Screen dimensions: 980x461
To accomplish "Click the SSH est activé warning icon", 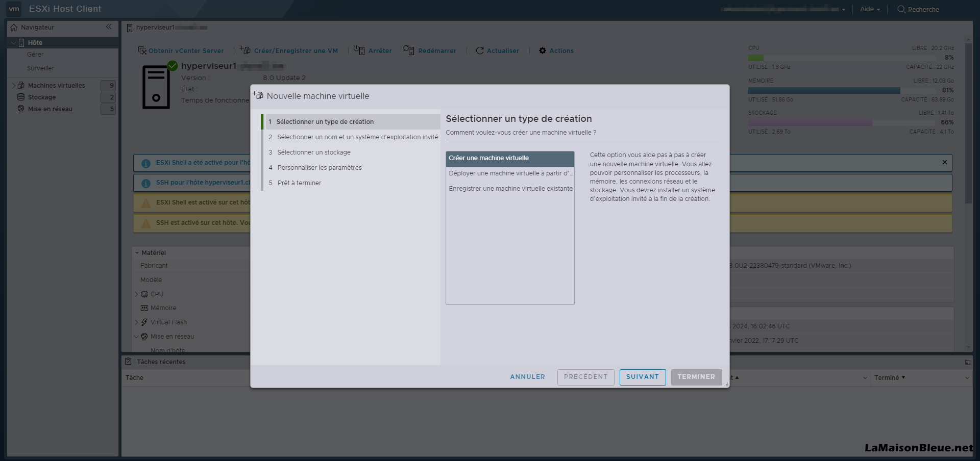I will point(146,223).
